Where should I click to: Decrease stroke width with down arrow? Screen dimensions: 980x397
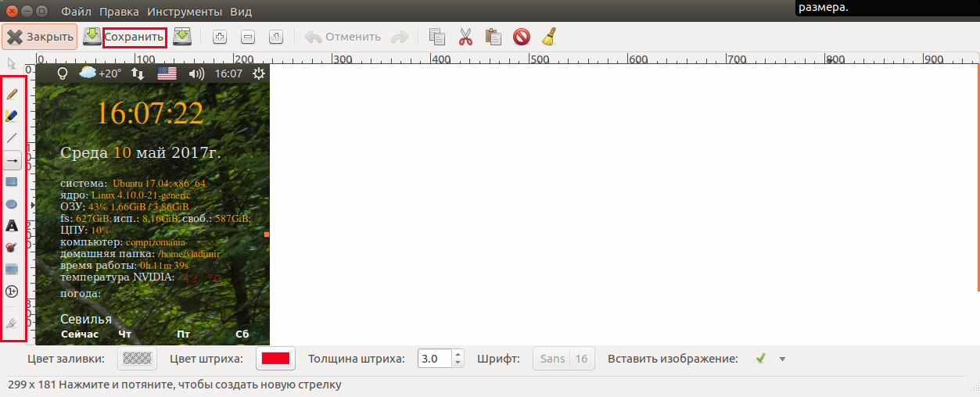[x=458, y=363]
